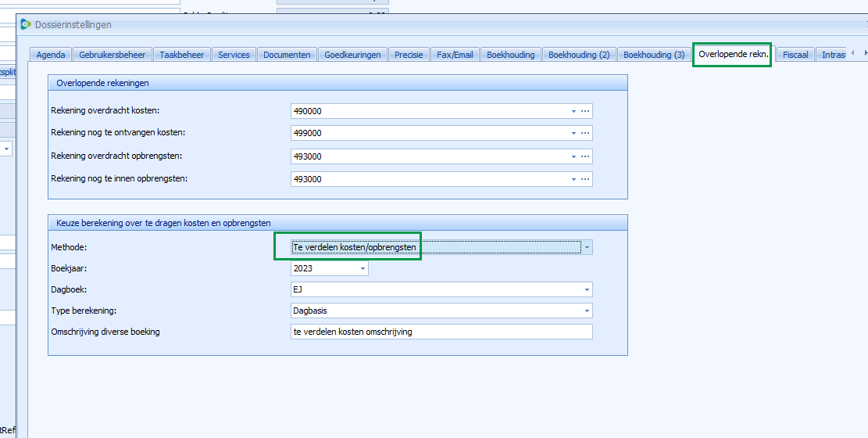The width and height of the screenshot is (868, 438).
Task: Expand the Rekening overdracht kosten account dropdown
Action: [573, 111]
